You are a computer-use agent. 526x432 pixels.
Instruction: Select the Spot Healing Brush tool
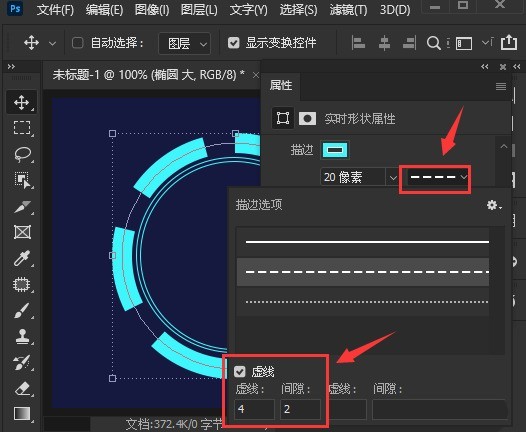pos(21,284)
